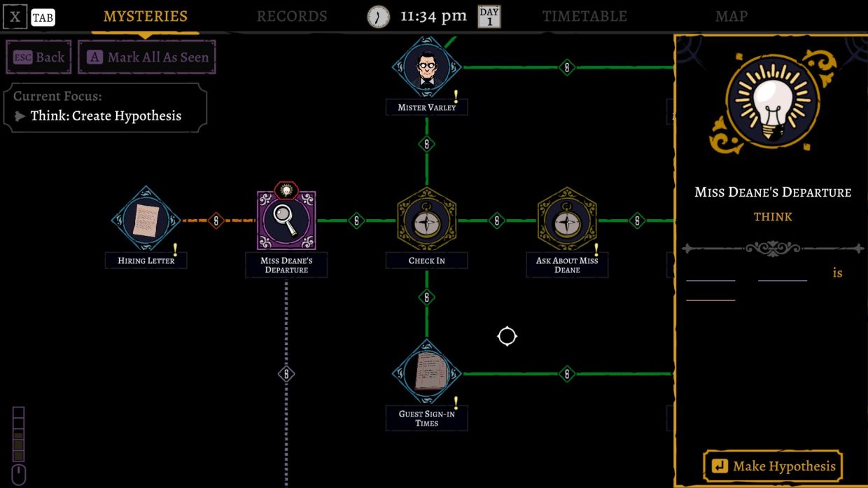Open the Hiring Letter evidence node
Image resolution: width=868 pixels, height=488 pixels.
click(146, 219)
